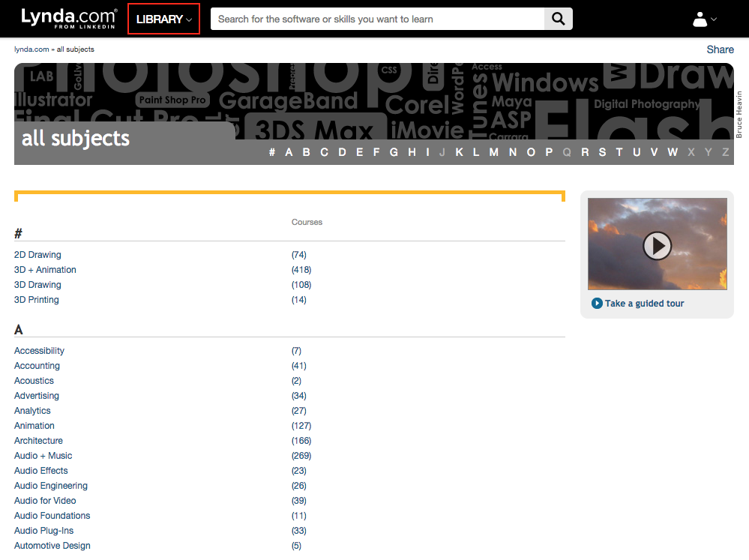Open the Automotive Design subject
This screenshot has width=749, height=560.
click(x=52, y=546)
